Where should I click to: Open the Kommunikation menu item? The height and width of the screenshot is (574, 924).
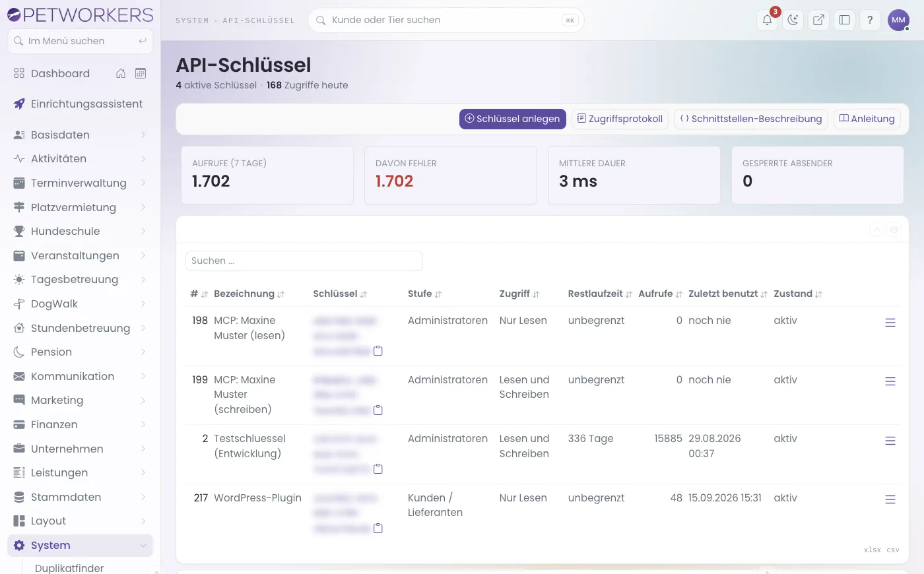80,376
